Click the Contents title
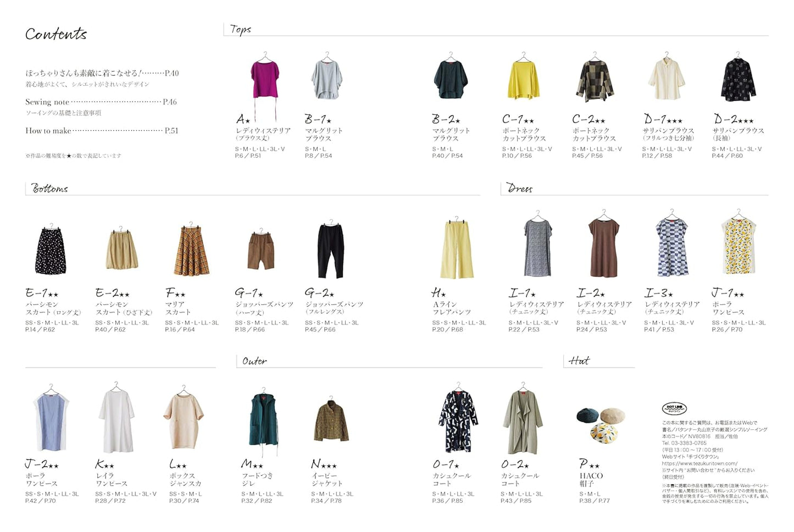This screenshot has width=794, height=532. click(56, 34)
